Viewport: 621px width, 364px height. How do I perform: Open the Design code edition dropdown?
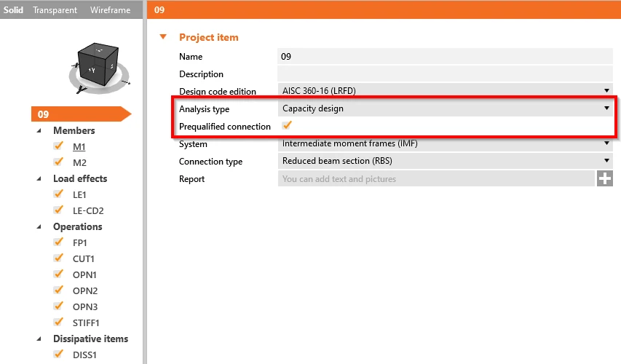[446, 91]
